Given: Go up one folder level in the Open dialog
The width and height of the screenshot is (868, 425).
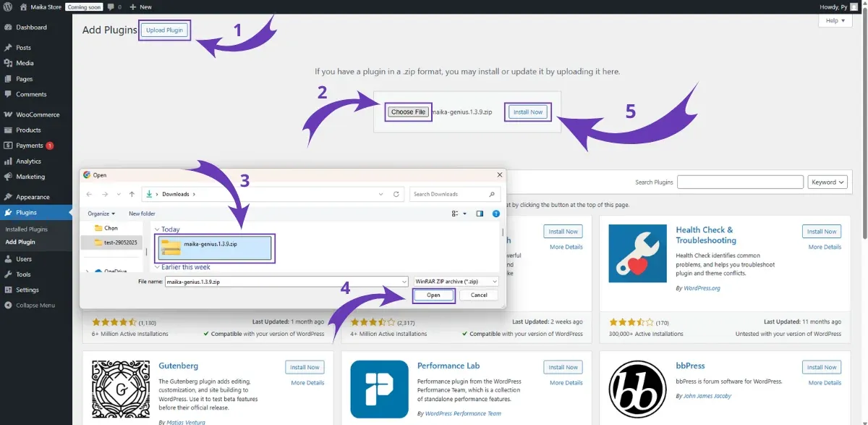Looking at the screenshot, I should click(x=132, y=194).
